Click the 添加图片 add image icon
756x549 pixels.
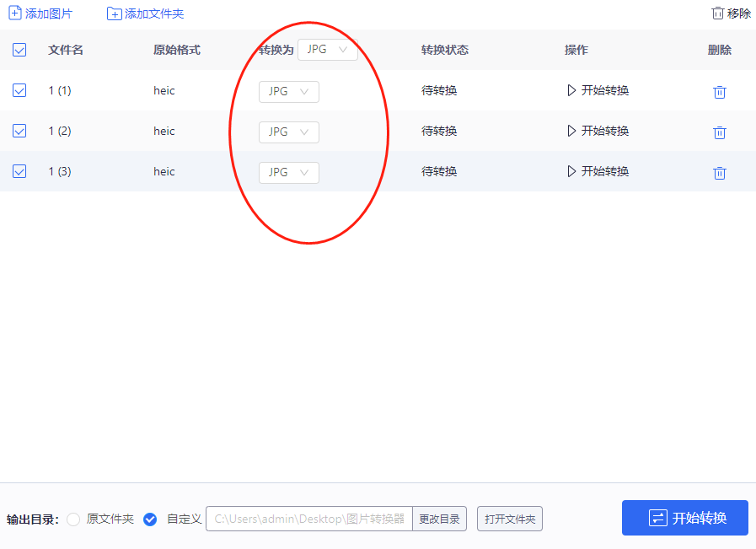(15, 13)
